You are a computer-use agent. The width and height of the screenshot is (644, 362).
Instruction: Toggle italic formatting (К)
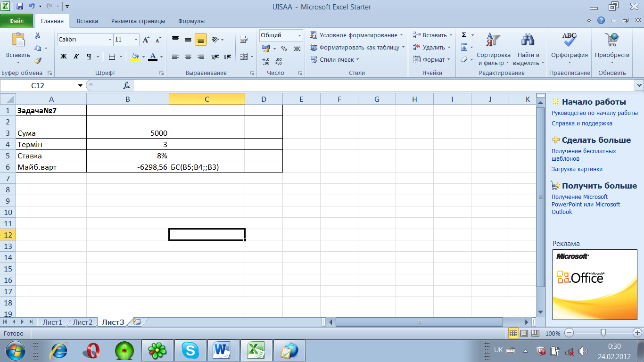click(x=76, y=57)
